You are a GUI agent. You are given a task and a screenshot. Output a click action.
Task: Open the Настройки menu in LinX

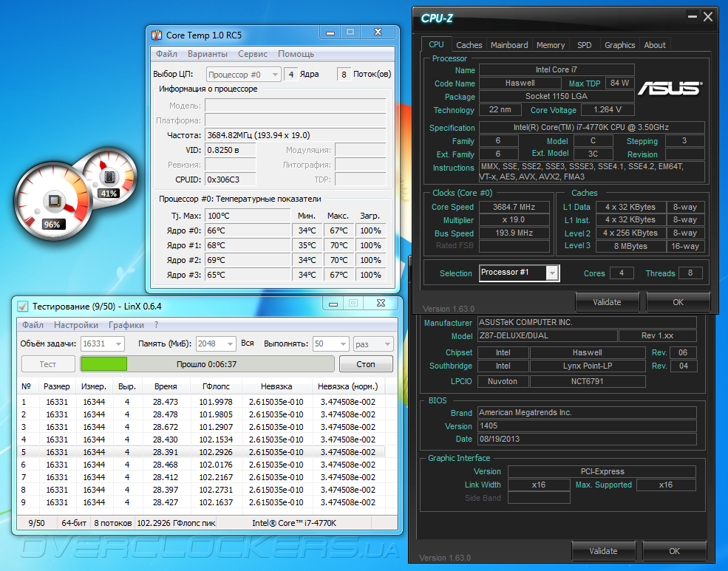(76, 325)
